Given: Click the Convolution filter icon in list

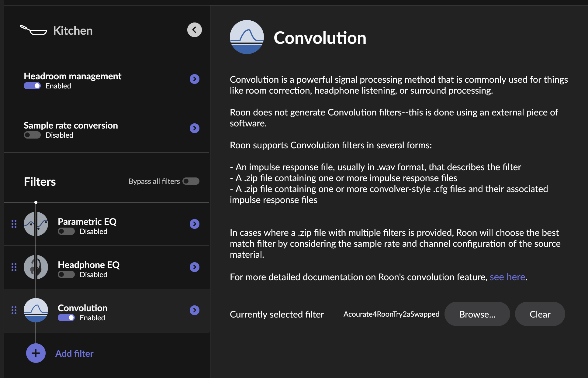Looking at the screenshot, I should [x=36, y=310].
